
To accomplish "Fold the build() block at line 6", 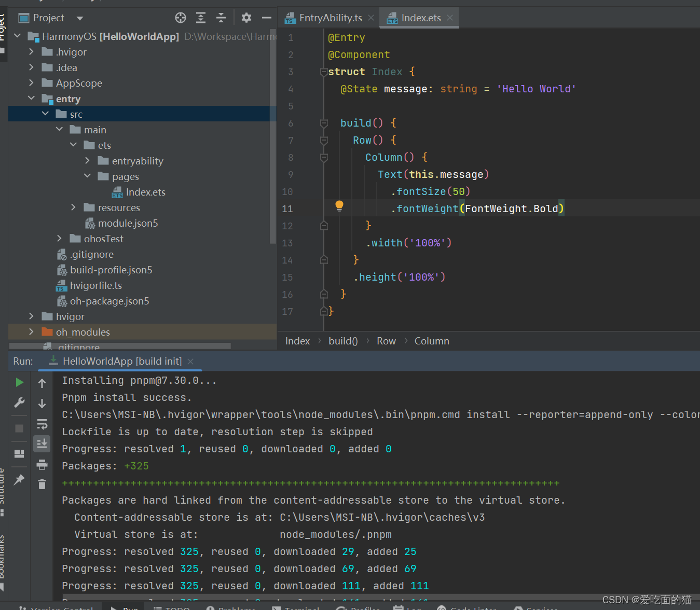I will 324,123.
